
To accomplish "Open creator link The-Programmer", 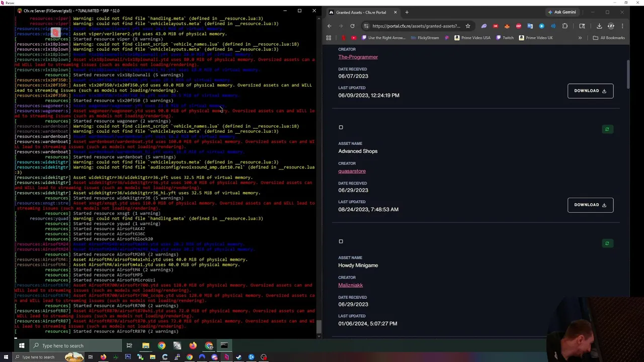I will [x=358, y=57].
